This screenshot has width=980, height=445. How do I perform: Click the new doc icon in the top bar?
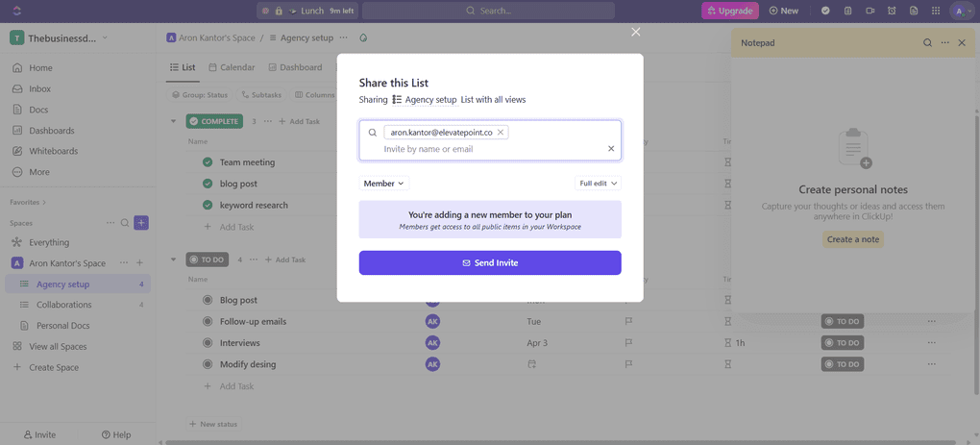914,11
